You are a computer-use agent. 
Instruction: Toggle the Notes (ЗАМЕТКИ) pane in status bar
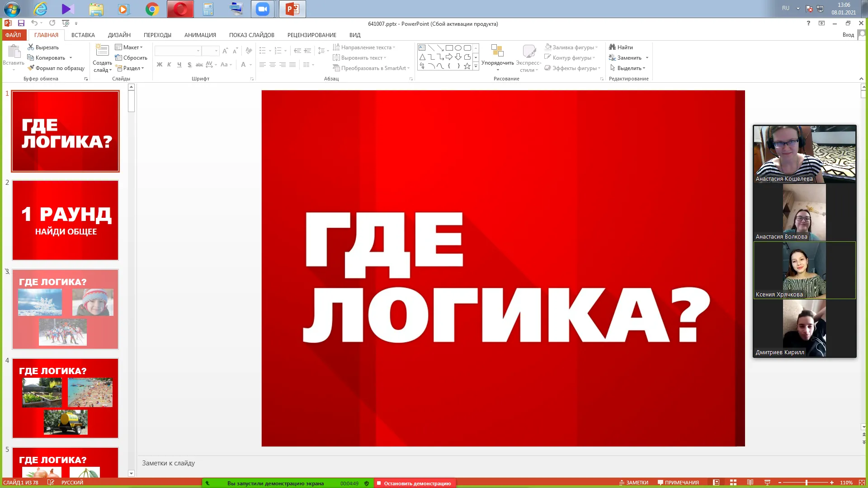pyautogui.click(x=634, y=483)
